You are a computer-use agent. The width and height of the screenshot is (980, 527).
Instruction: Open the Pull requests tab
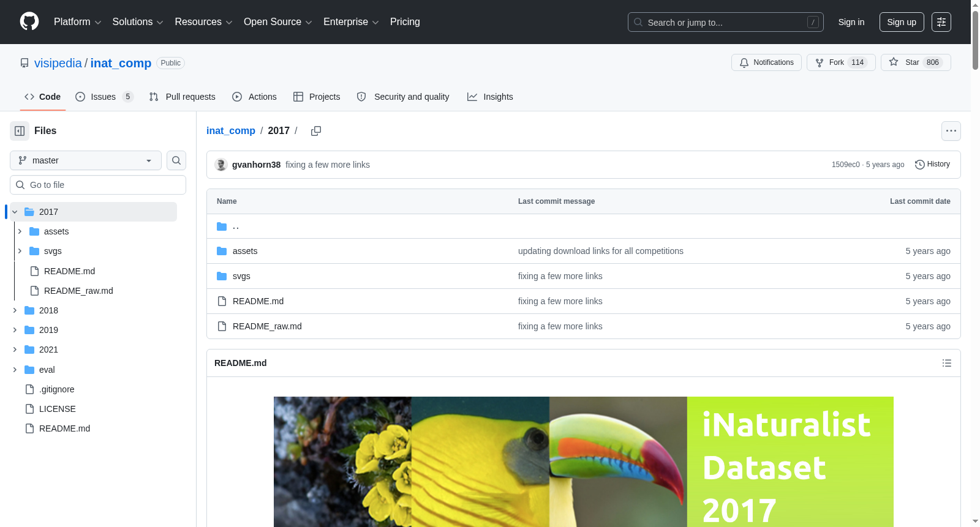tap(183, 97)
